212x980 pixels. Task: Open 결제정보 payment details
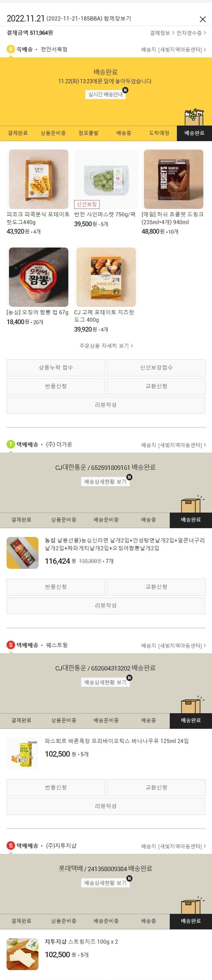tap(162, 33)
